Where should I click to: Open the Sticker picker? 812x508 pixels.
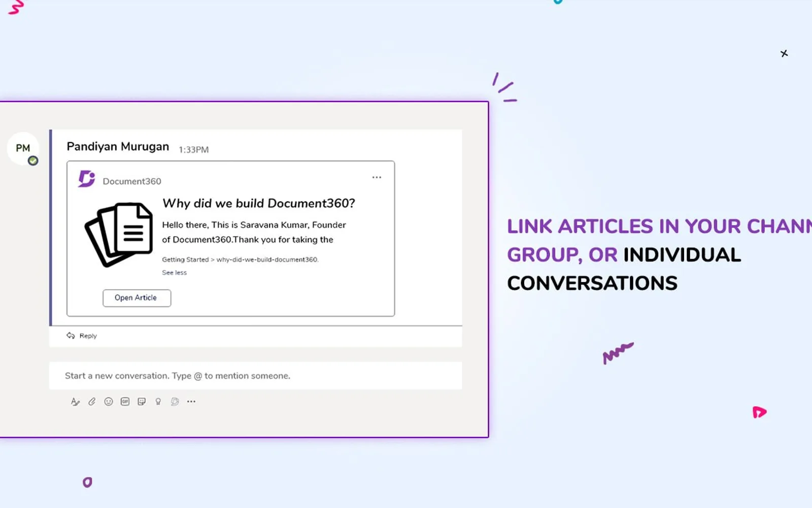pyautogui.click(x=142, y=402)
